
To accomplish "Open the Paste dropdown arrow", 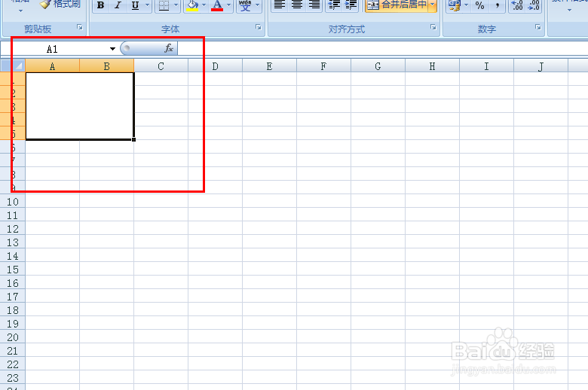I will [x=20, y=11].
